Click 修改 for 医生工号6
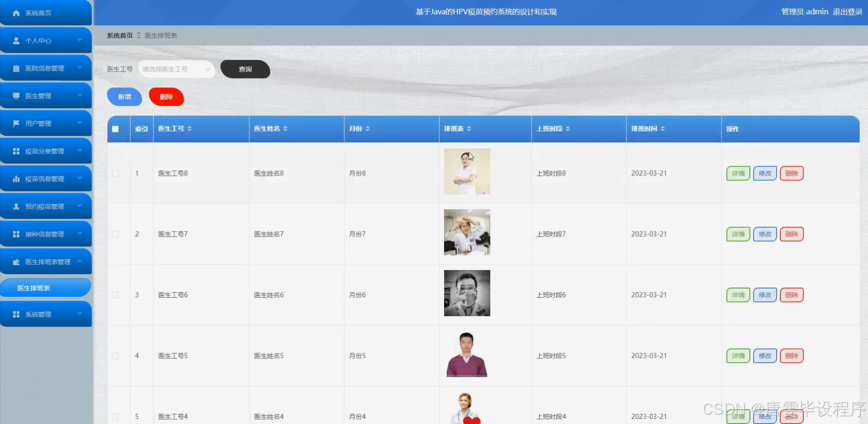868x424 pixels. [x=765, y=295]
